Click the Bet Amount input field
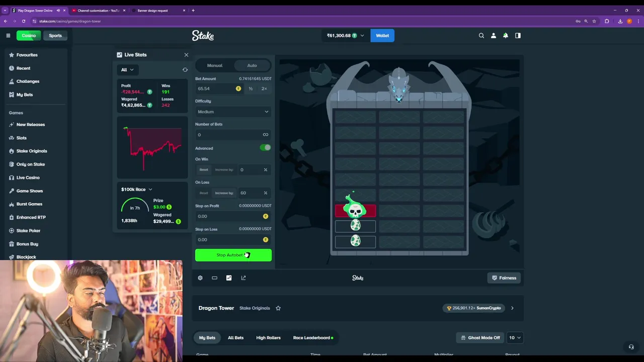This screenshot has width=644, height=362. [219, 88]
